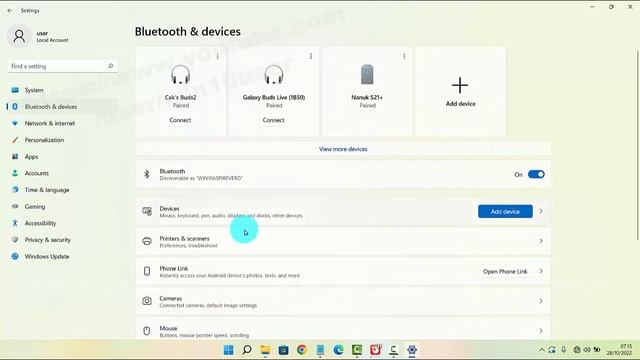Open the user account avatar
Screen dimensions: 640x360
[x=19, y=36]
